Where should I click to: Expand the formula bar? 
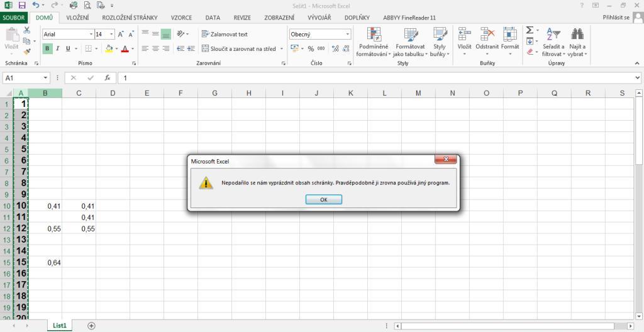coord(638,78)
